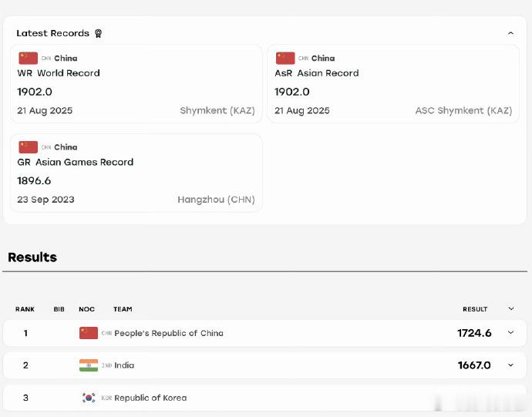Click People's Republic of China team name
Screen dimensions: 532x417
click(169, 333)
